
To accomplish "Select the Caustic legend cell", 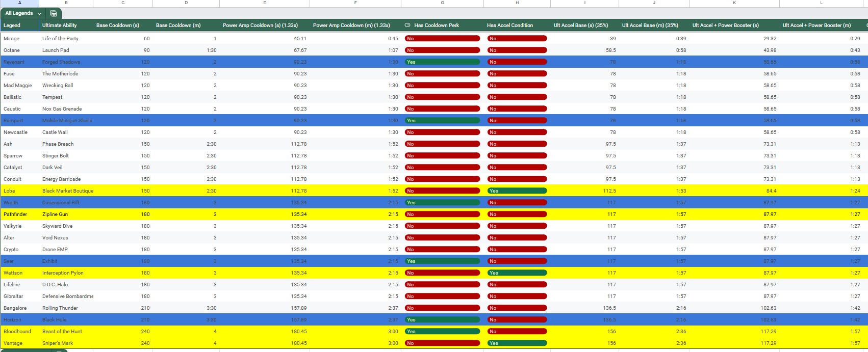I will (x=19, y=109).
